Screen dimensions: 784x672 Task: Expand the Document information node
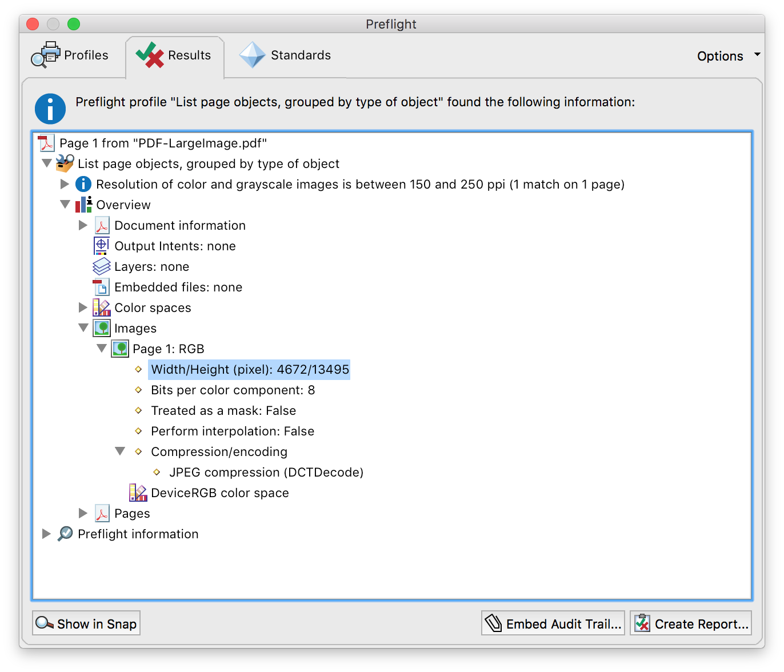83,225
